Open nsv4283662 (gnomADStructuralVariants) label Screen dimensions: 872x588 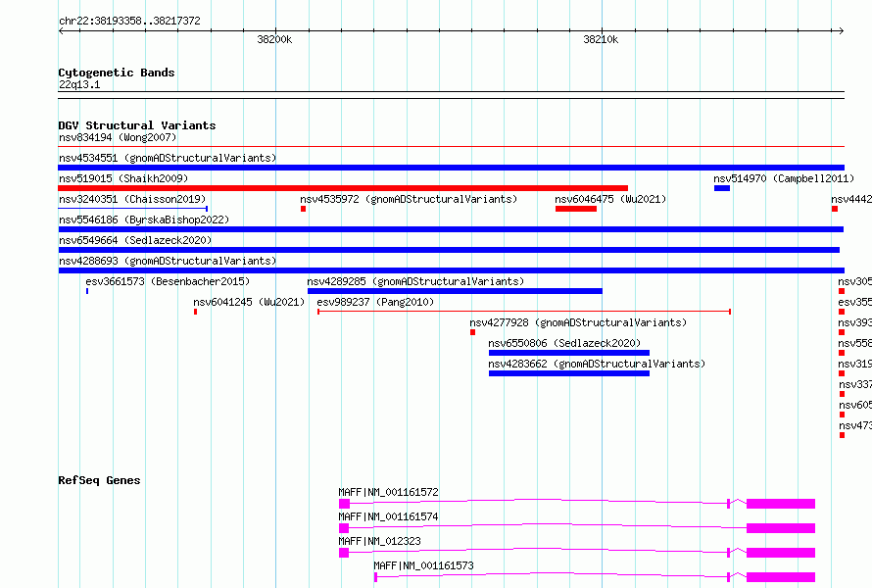coord(597,364)
